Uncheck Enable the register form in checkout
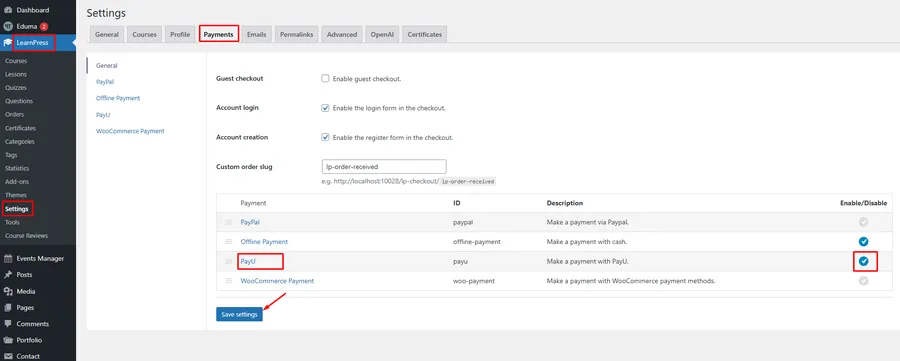This screenshot has width=900, height=361. (325, 138)
